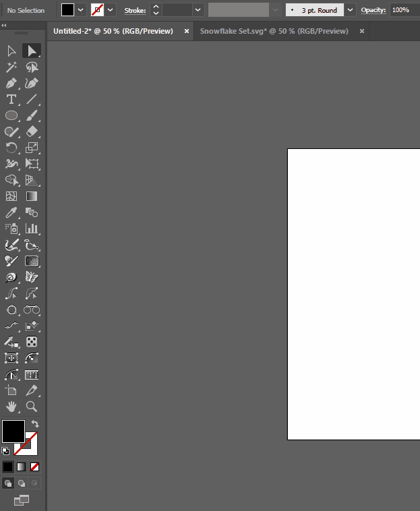Select the Magic Wand tool

pos(11,67)
